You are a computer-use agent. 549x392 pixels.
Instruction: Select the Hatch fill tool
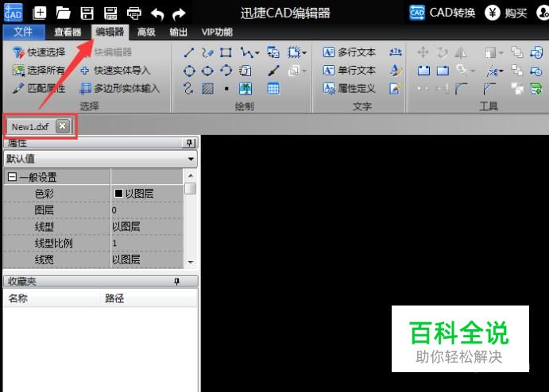[207, 89]
